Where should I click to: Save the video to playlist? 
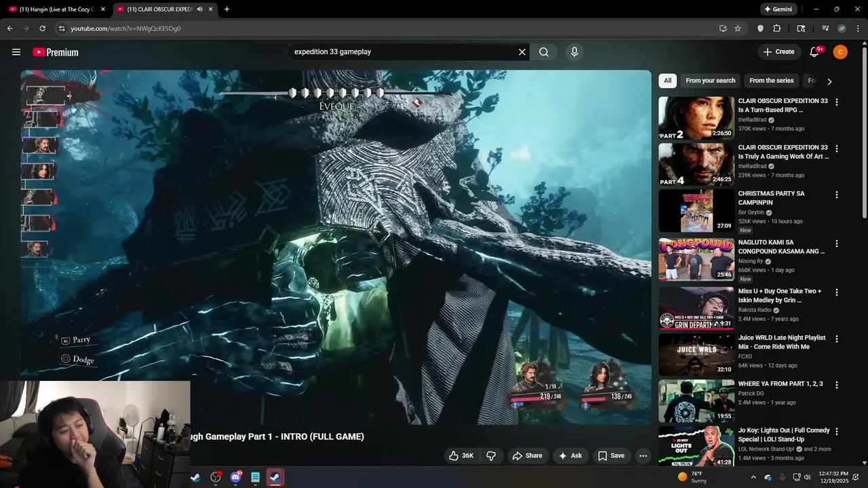(x=611, y=455)
